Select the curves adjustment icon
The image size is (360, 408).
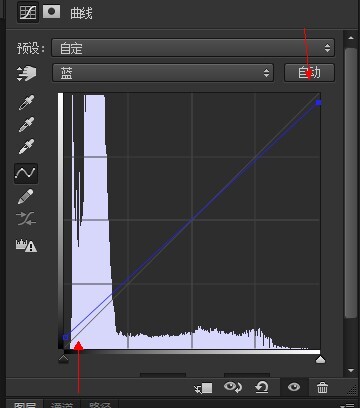[x=28, y=12]
